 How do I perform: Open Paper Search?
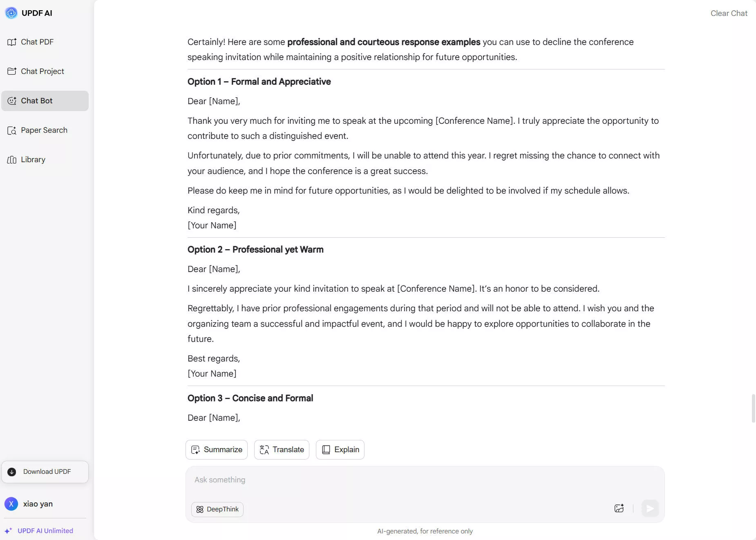point(44,130)
